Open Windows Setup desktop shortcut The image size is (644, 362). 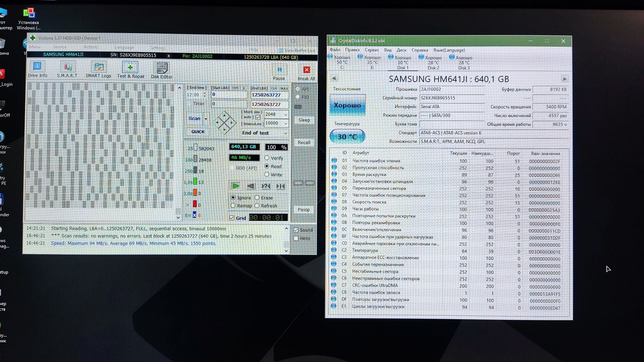(29, 19)
